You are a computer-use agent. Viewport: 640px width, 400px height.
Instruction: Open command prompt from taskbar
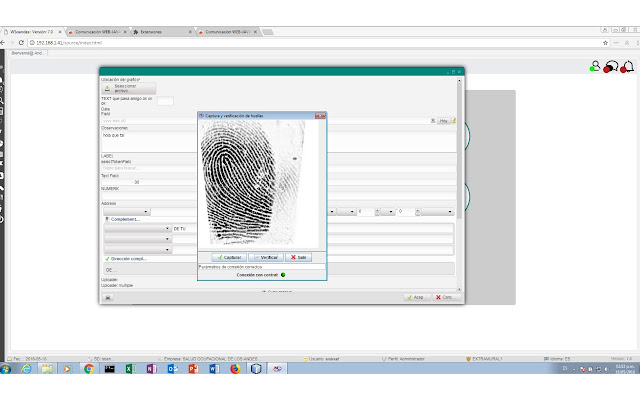tap(109, 369)
